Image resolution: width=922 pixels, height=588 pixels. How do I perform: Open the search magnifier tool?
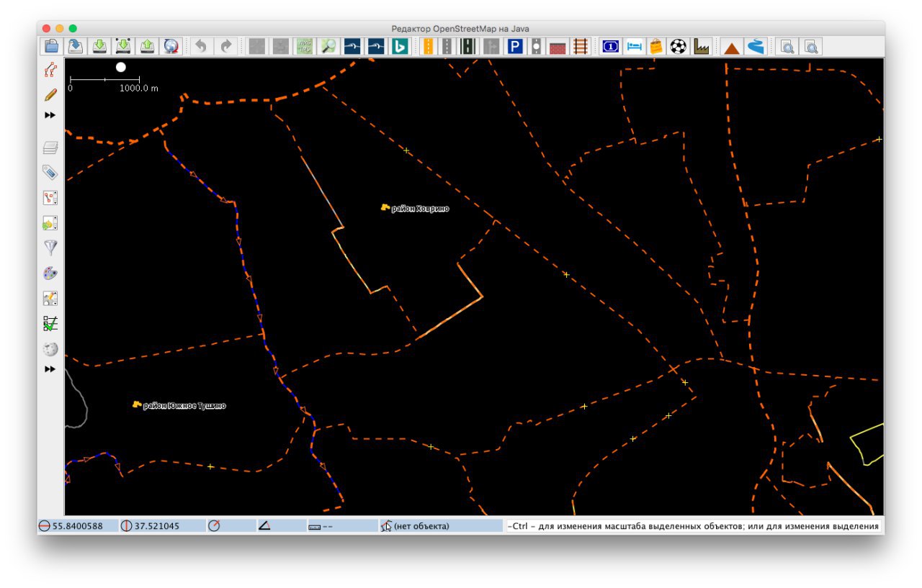[328, 47]
